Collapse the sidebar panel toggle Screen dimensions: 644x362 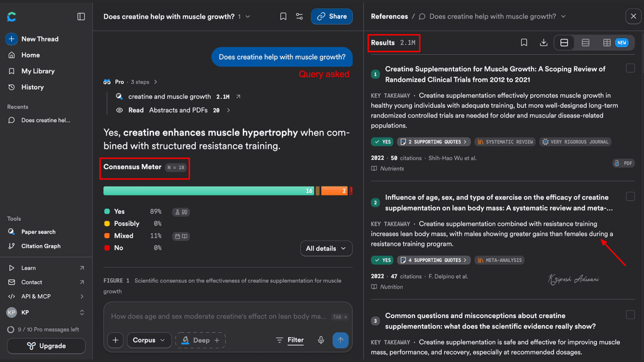pos(81,16)
